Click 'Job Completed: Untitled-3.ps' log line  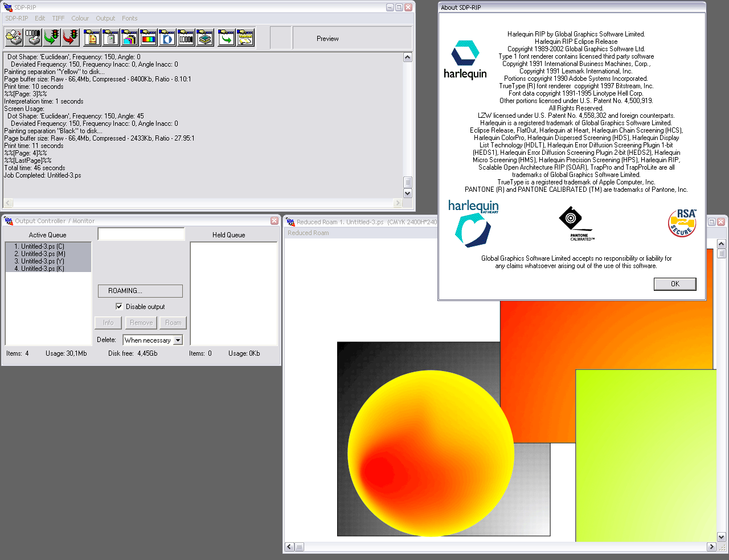click(x=43, y=175)
